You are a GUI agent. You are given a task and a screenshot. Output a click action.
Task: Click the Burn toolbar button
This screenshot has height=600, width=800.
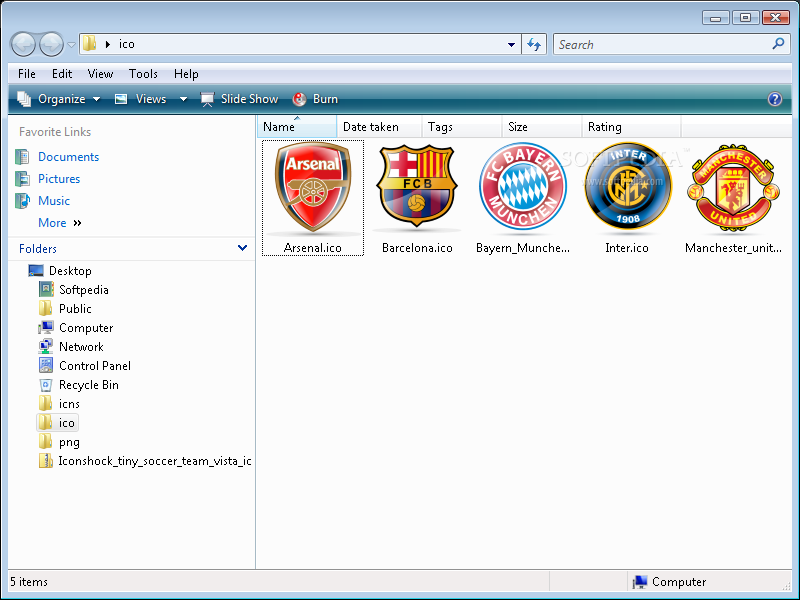(315, 99)
